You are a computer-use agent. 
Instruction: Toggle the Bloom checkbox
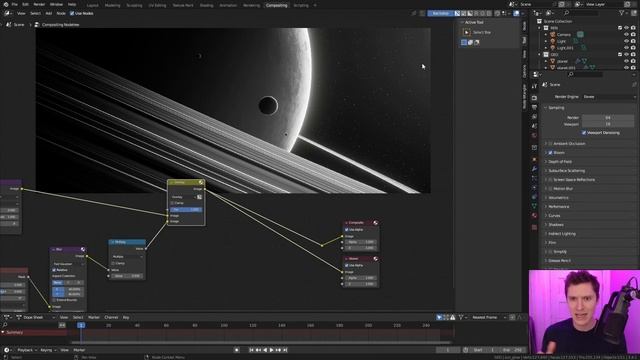[550, 153]
